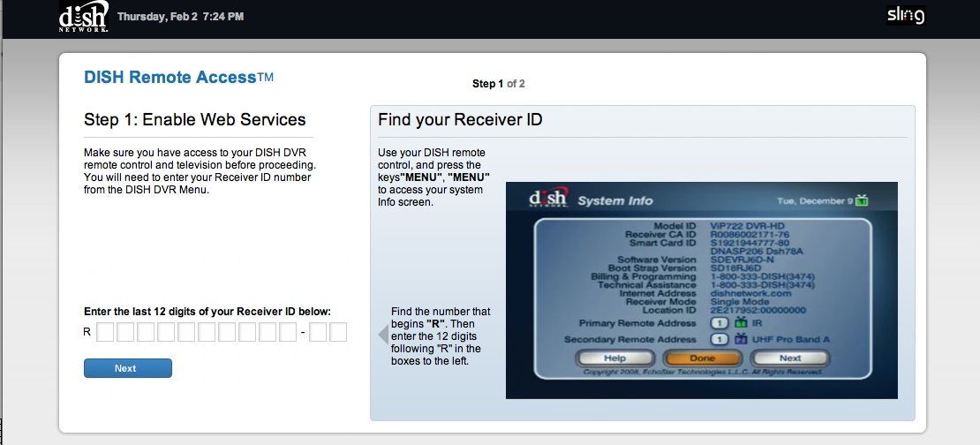Click the DISH Network logo
Viewport: 980px width, 445px height.
click(84, 17)
